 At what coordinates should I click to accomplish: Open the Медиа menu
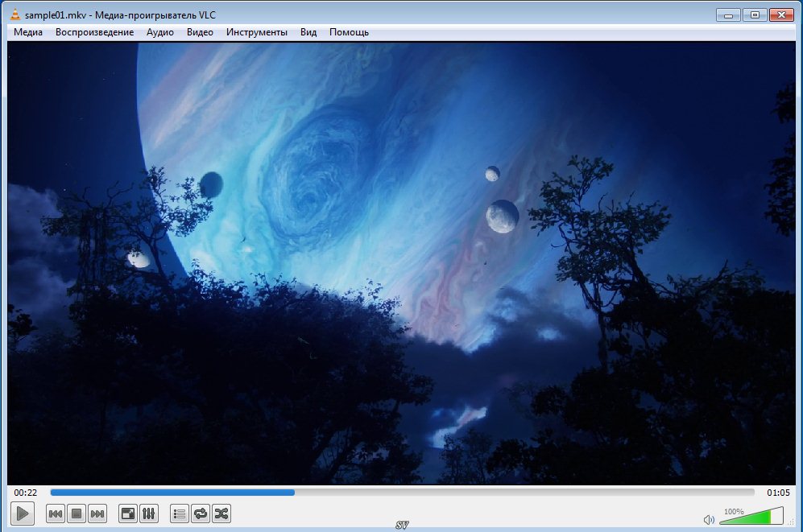tap(28, 32)
